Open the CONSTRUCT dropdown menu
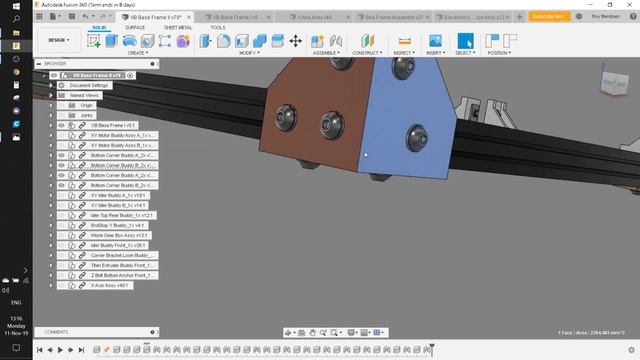The width and height of the screenshot is (640, 360). [x=367, y=53]
